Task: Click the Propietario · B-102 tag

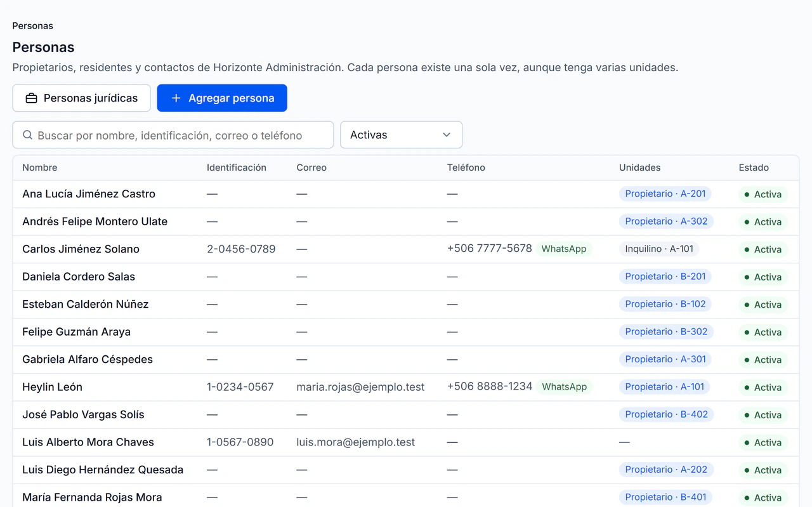Action: [665, 304]
